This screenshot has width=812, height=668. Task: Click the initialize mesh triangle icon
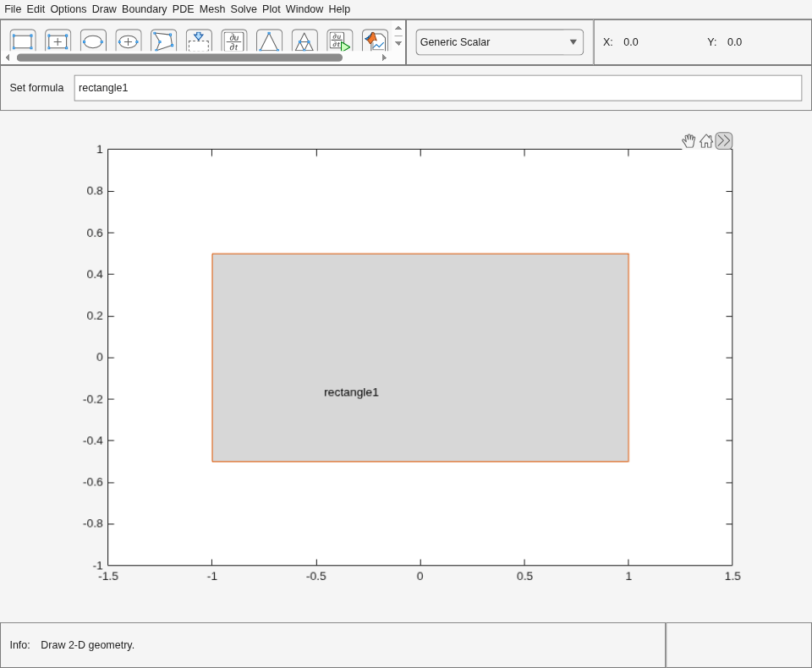coord(269,41)
